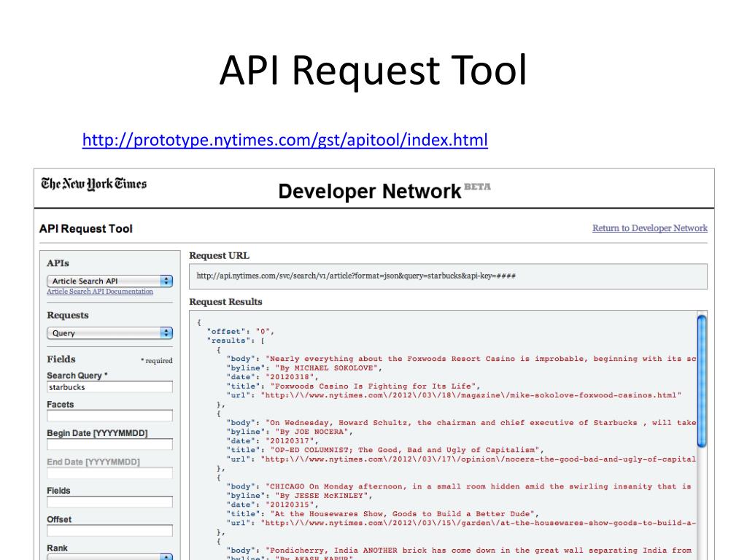747x560 pixels.
Task: Click the "Begin Date [YYYYMMDD]" label
Action: point(97,433)
